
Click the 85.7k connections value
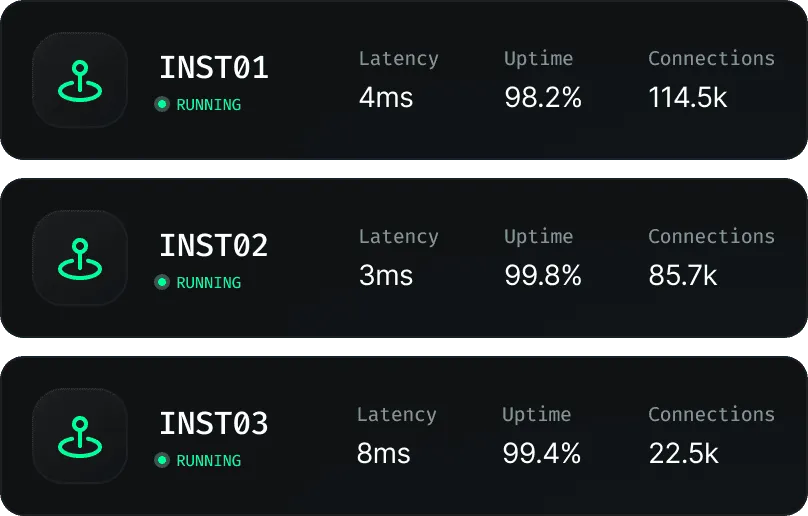tap(683, 275)
